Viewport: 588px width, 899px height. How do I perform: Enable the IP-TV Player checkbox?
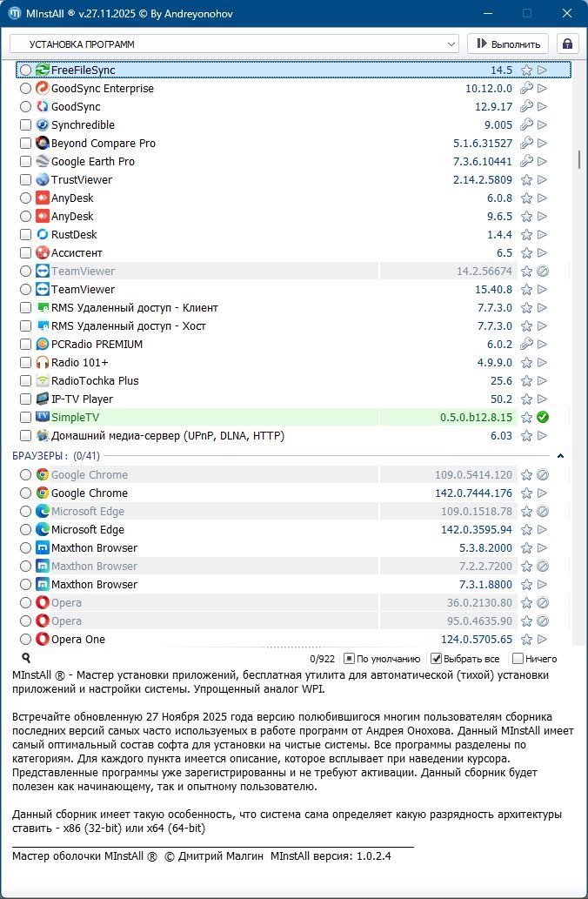[26, 399]
